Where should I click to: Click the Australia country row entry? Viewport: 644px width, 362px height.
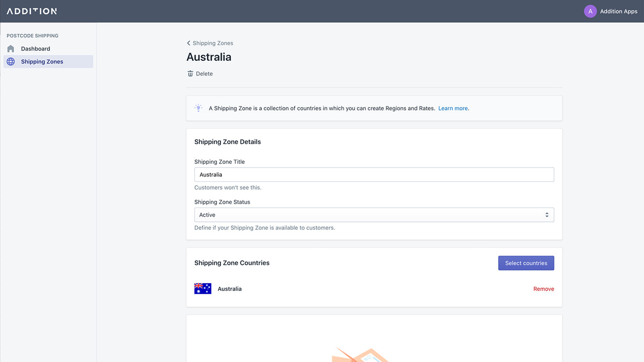pos(229,289)
